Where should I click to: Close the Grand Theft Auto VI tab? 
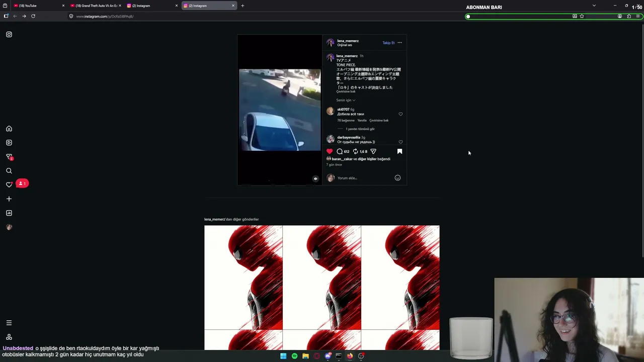pyautogui.click(x=120, y=6)
